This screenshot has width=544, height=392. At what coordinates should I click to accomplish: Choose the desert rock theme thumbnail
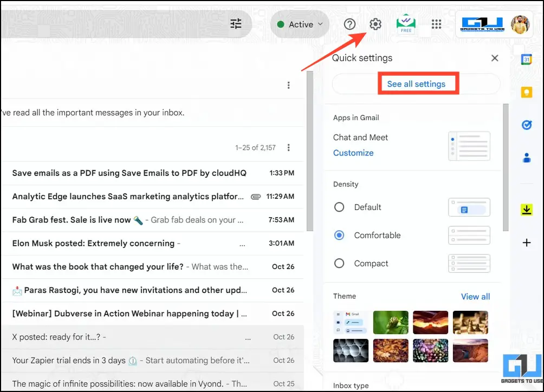pos(470,350)
